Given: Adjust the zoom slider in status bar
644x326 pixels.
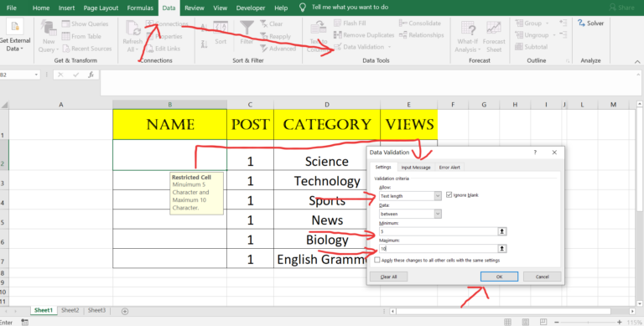Looking at the screenshot, I should [588, 323].
